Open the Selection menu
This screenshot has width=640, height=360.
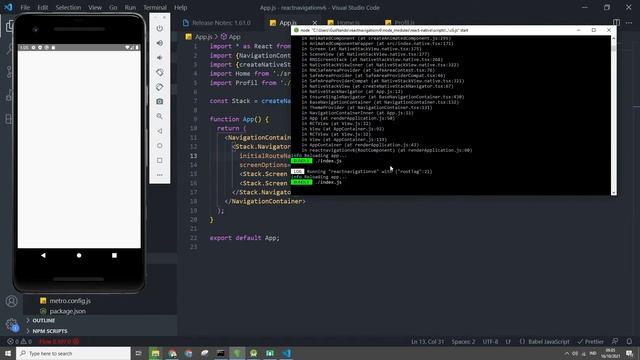pyautogui.click(x=68, y=7)
